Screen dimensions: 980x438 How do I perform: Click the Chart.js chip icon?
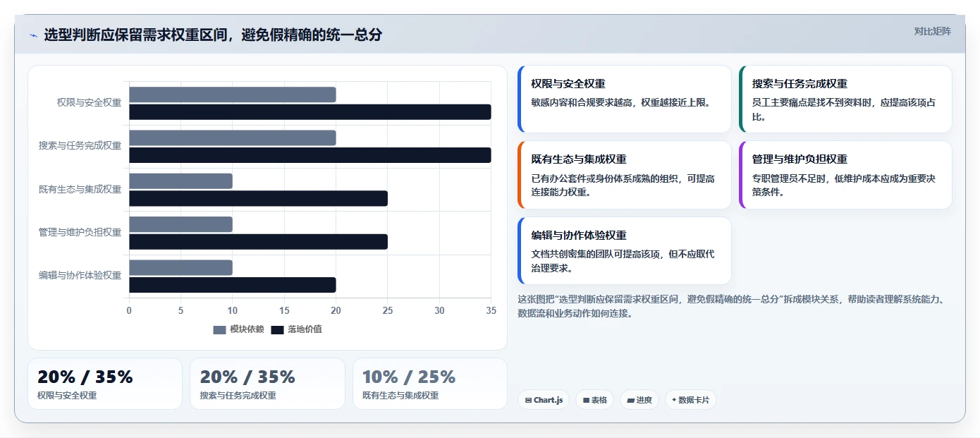pyautogui.click(x=528, y=400)
